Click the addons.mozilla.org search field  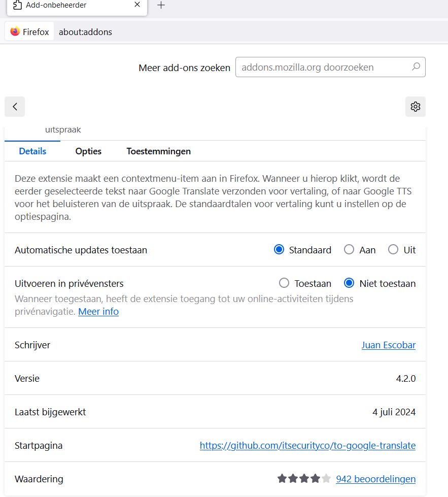click(322, 67)
